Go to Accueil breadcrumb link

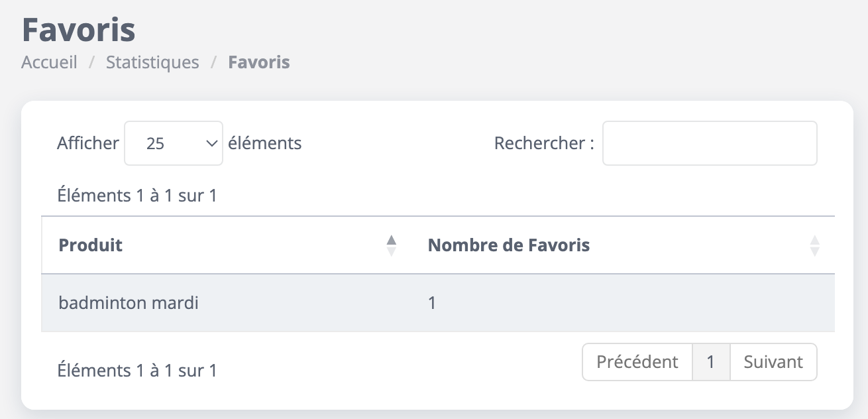[x=49, y=63]
